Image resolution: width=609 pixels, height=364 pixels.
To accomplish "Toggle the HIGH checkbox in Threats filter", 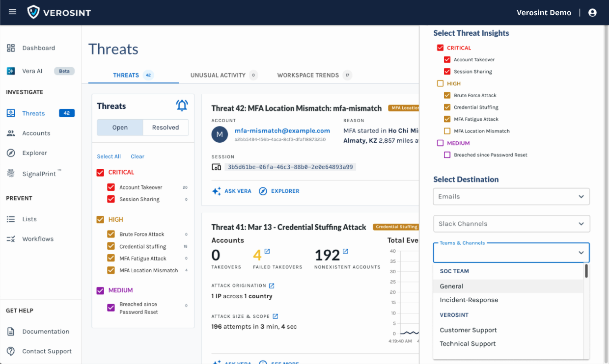I will (x=101, y=220).
